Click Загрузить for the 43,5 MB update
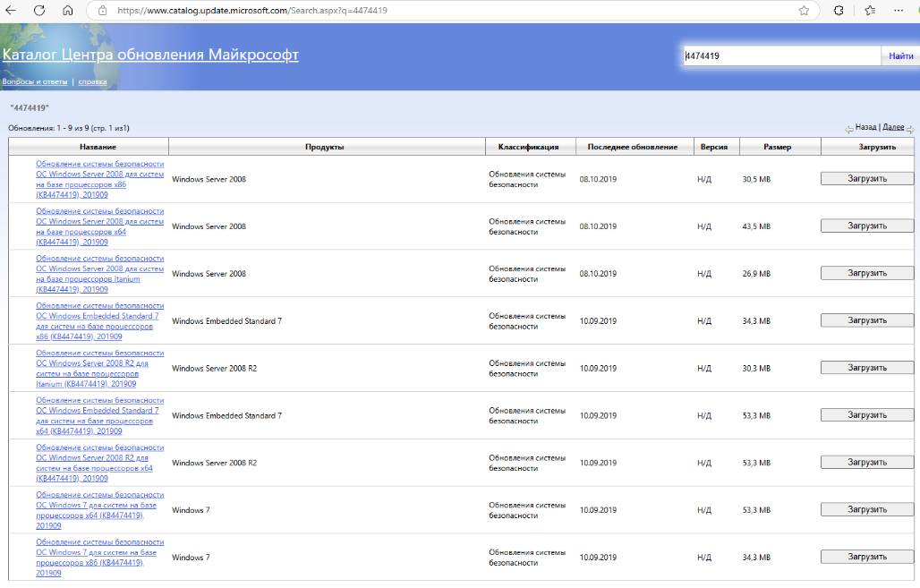 866,226
